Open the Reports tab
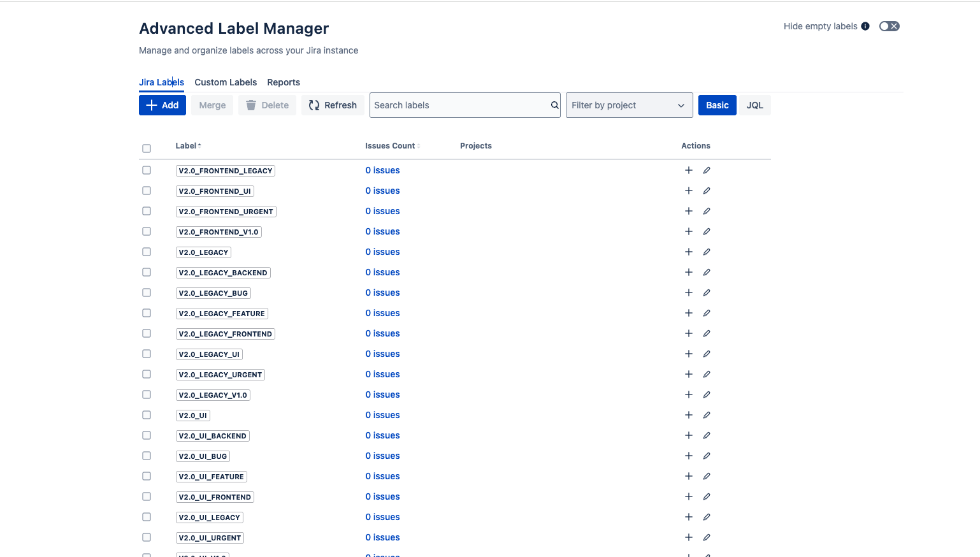980x557 pixels. click(284, 82)
